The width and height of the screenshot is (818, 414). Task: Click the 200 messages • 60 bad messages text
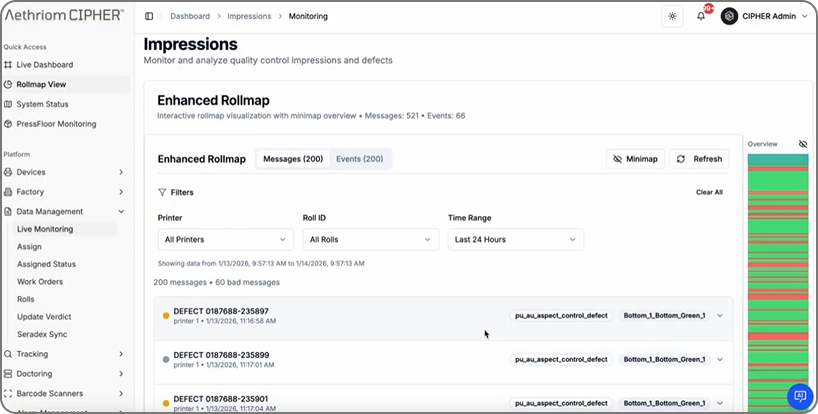tap(216, 283)
